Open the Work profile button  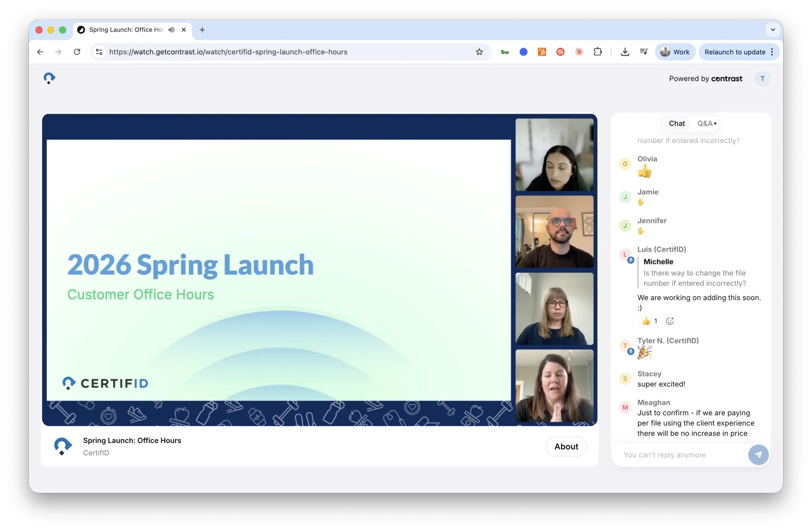[675, 52]
